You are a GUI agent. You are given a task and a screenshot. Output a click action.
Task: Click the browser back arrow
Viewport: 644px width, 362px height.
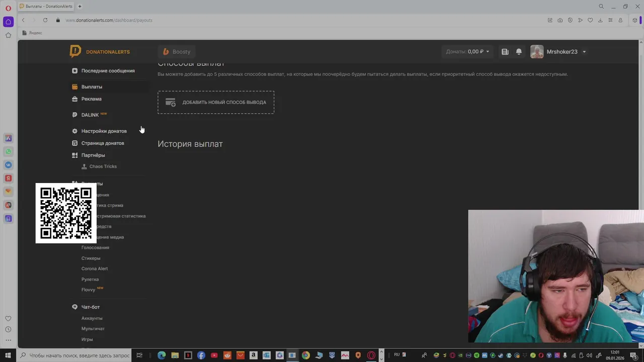23,20
